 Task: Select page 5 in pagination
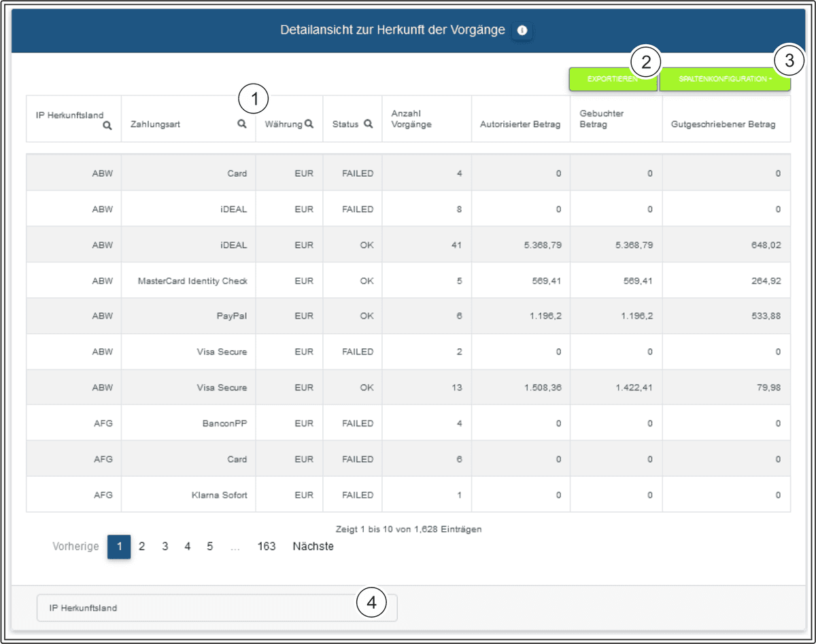210,546
